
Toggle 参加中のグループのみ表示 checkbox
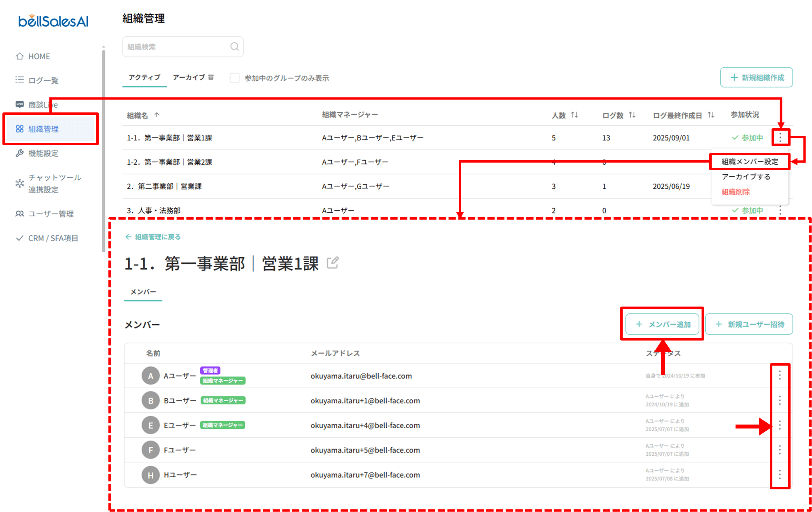click(x=235, y=78)
